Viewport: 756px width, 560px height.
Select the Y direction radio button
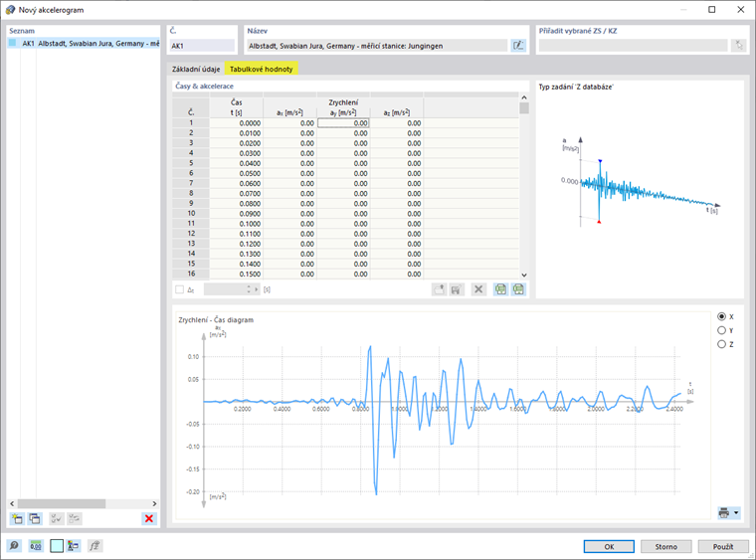tap(721, 330)
